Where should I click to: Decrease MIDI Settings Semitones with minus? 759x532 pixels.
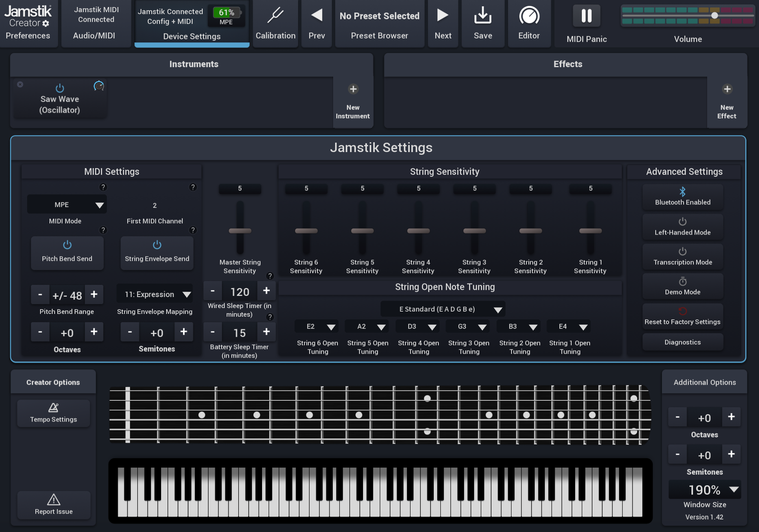pyautogui.click(x=130, y=332)
